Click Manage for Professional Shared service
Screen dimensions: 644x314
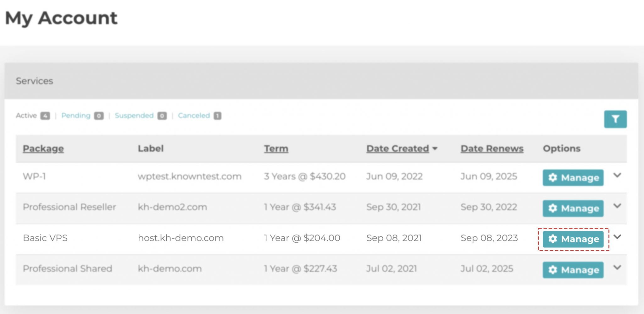[573, 270]
